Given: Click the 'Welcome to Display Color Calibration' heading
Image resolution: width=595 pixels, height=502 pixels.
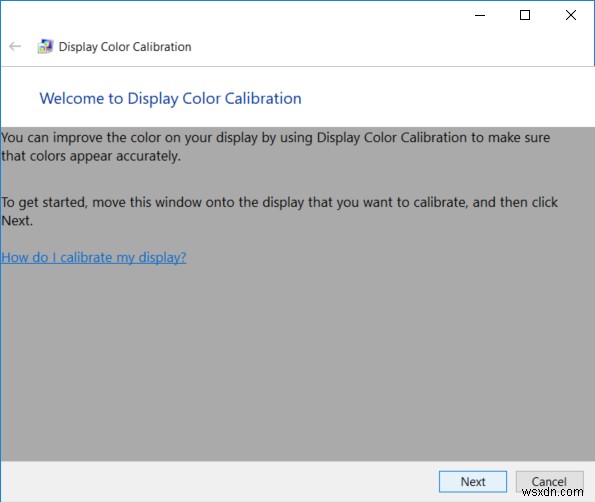Looking at the screenshot, I should coord(170,99).
